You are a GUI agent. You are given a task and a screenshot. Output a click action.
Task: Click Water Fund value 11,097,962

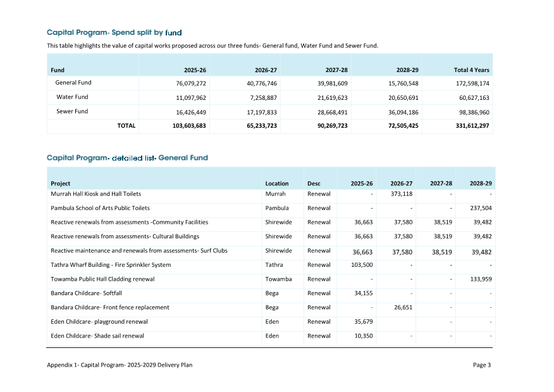pyautogui.click(x=190, y=98)
